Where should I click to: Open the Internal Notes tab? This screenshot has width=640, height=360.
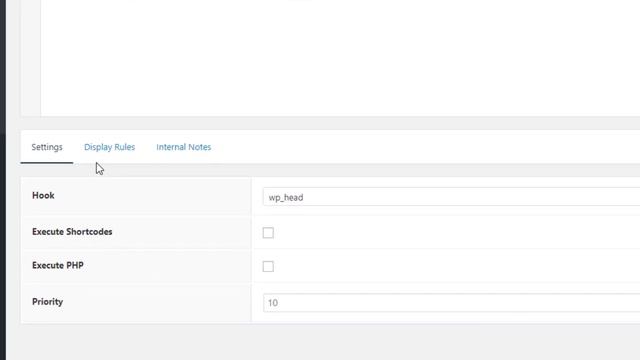184,147
